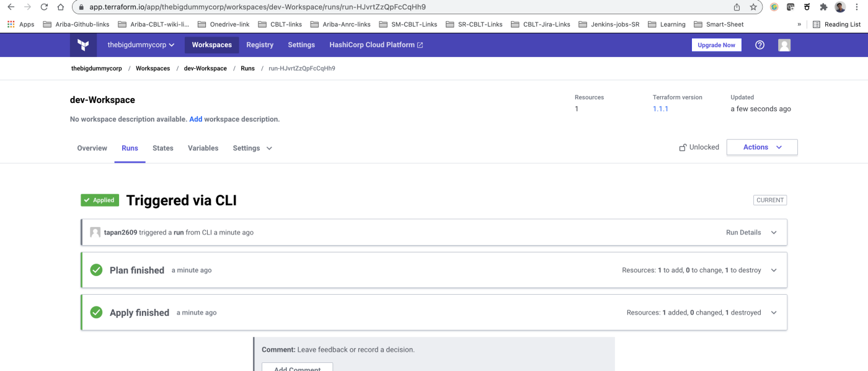The height and width of the screenshot is (371, 868).
Task: Open Terraform version 1.1.1 link
Action: point(660,109)
